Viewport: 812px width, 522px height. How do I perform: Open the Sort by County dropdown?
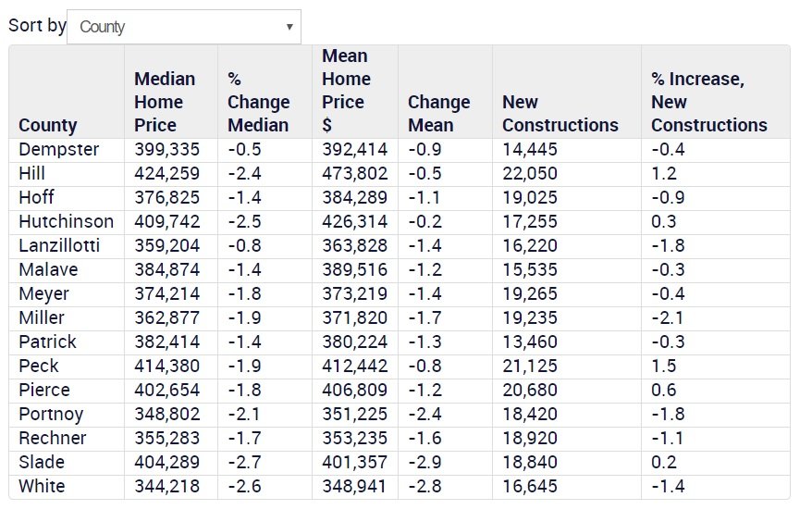pos(184,27)
